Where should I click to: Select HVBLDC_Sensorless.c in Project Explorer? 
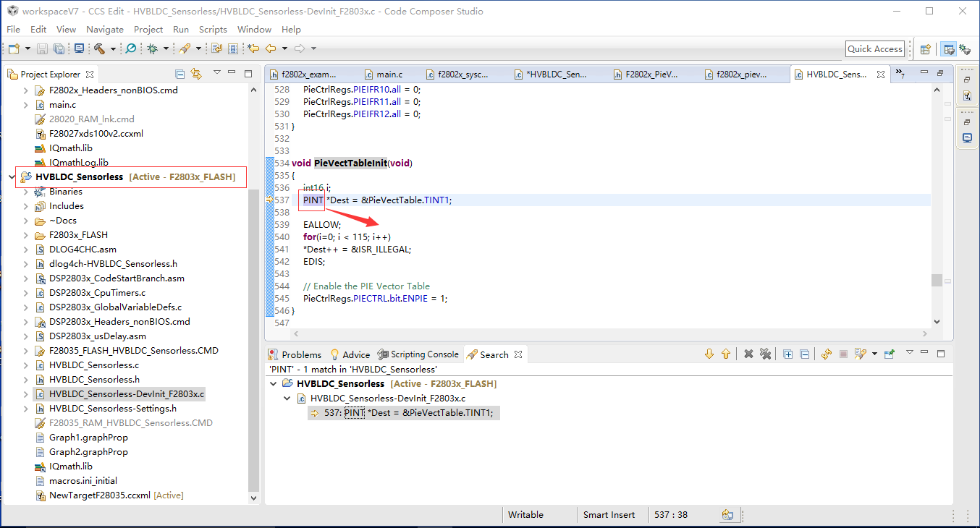pyautogui.click(x=94, y=365)
